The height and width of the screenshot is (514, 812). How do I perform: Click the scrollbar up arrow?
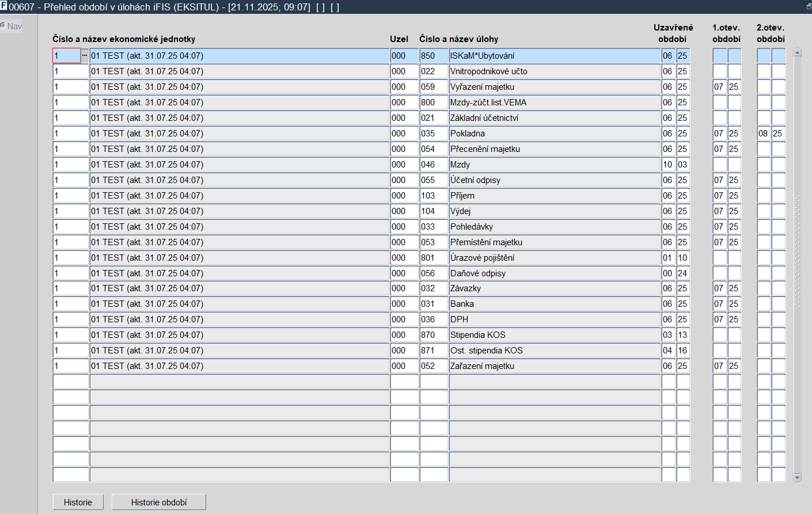[x=797, y=53]
